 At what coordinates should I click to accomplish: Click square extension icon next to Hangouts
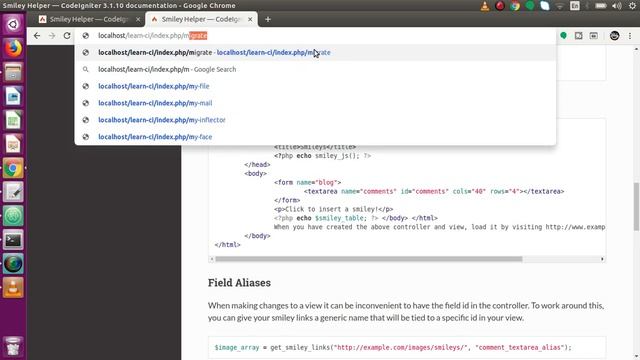point(578,36)
